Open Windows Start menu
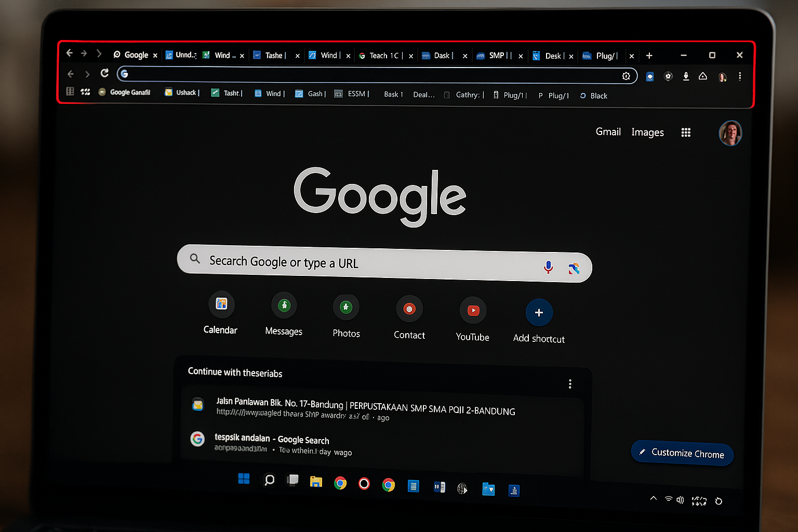The image size is (798, 532). pos(244,478)
